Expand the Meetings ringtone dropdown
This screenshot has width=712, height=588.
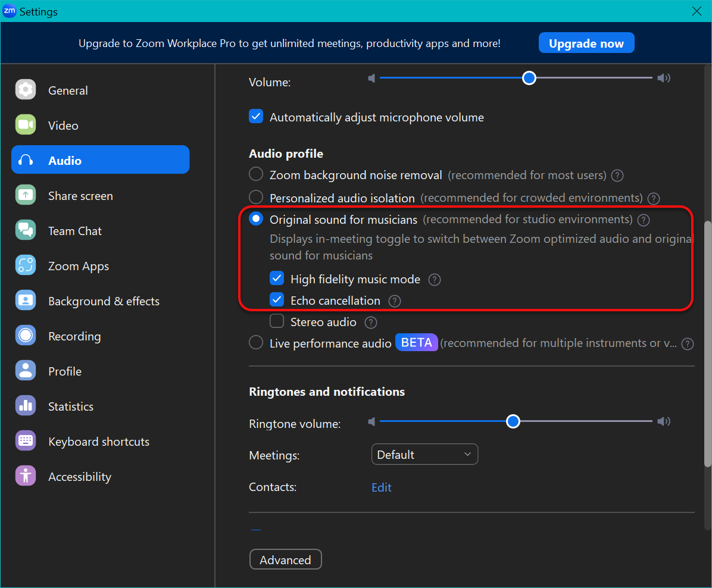coord(424,455)
